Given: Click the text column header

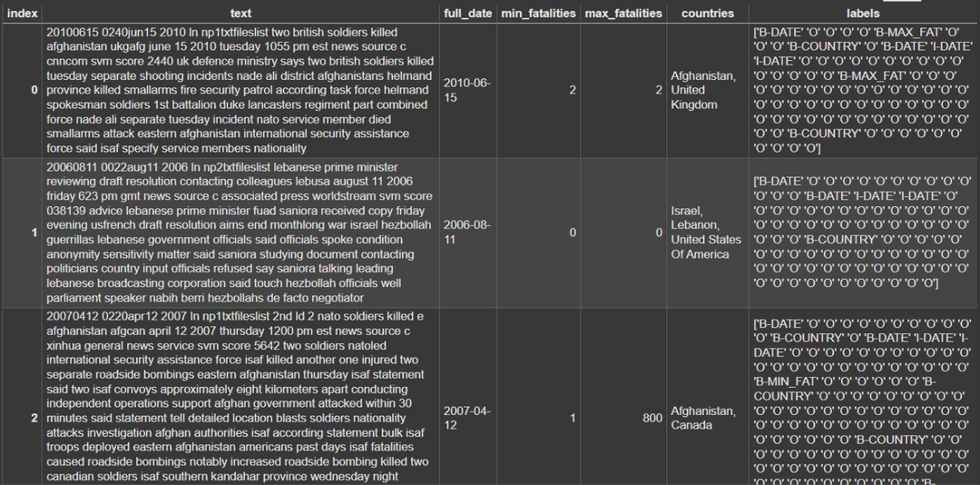Looking at the screenshot, I should click(240, 13).
